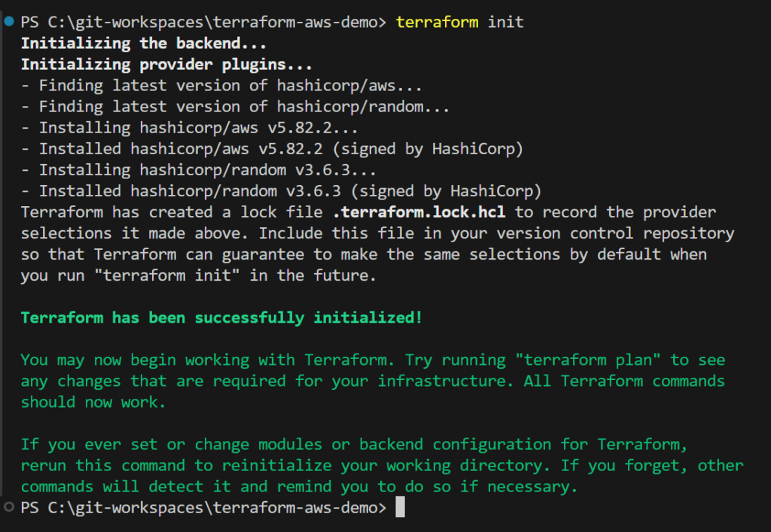Click the 'should now work.' line
This screenshot has width=771, height=532.
pyautogui.click(x=93, y=403)
